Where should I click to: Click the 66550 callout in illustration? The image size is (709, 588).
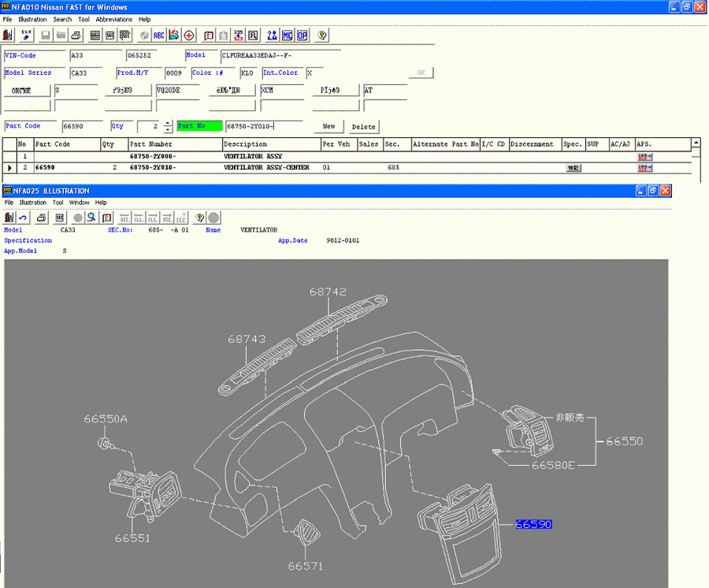(x=625, y=441)
